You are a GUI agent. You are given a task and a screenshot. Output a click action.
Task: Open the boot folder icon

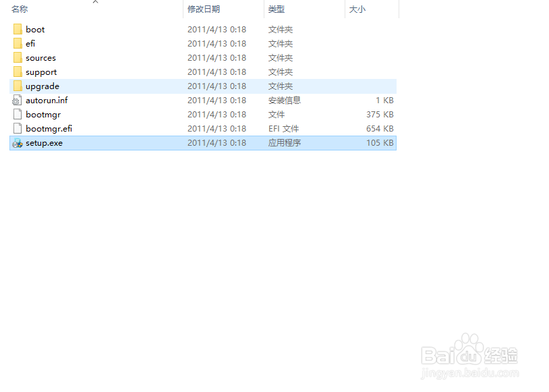(x=16, y=29)
